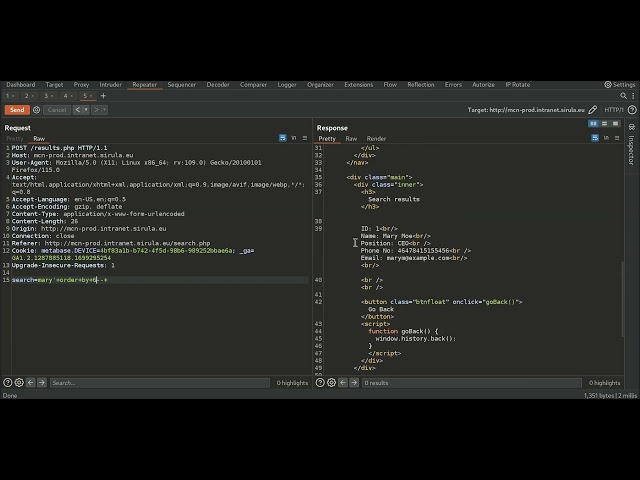Focus the Response search field
The width and height of the screenshot is (640, 480).
tap(471, 383)
